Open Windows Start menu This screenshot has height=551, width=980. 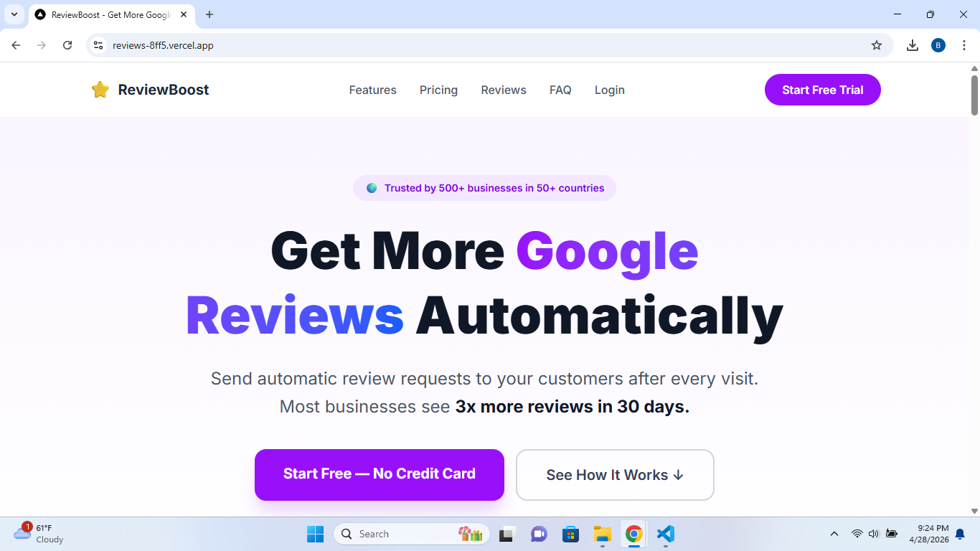(316, 534)
